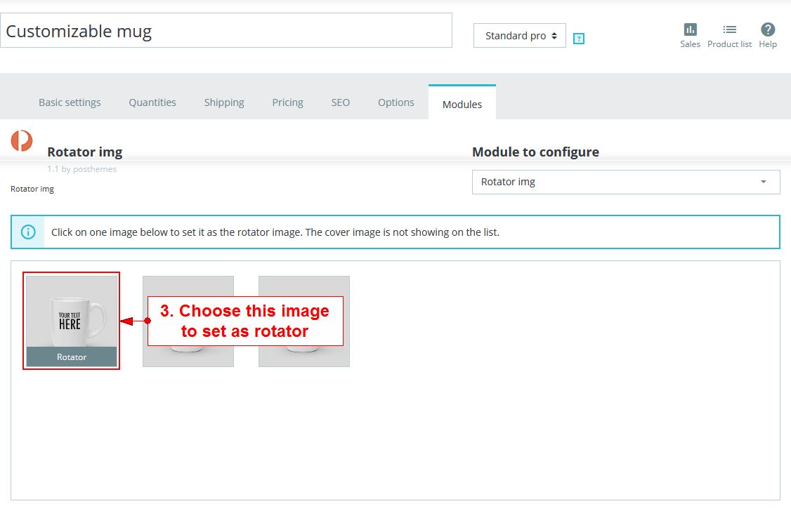Switch to the Options tab
Image resolution: width=791 pixels, height=532 pixels.
tap(395, 102)
